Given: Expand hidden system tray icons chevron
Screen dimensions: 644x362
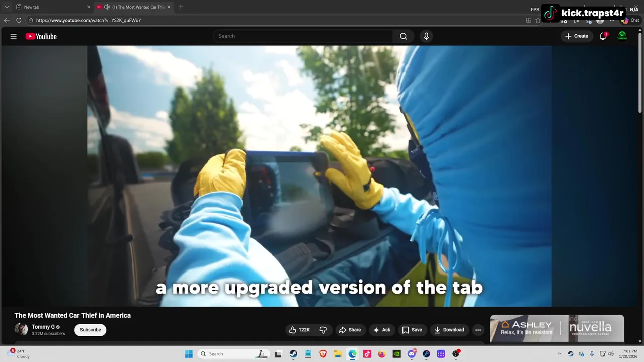Looking at the screenshot, I should click(559, 354).
